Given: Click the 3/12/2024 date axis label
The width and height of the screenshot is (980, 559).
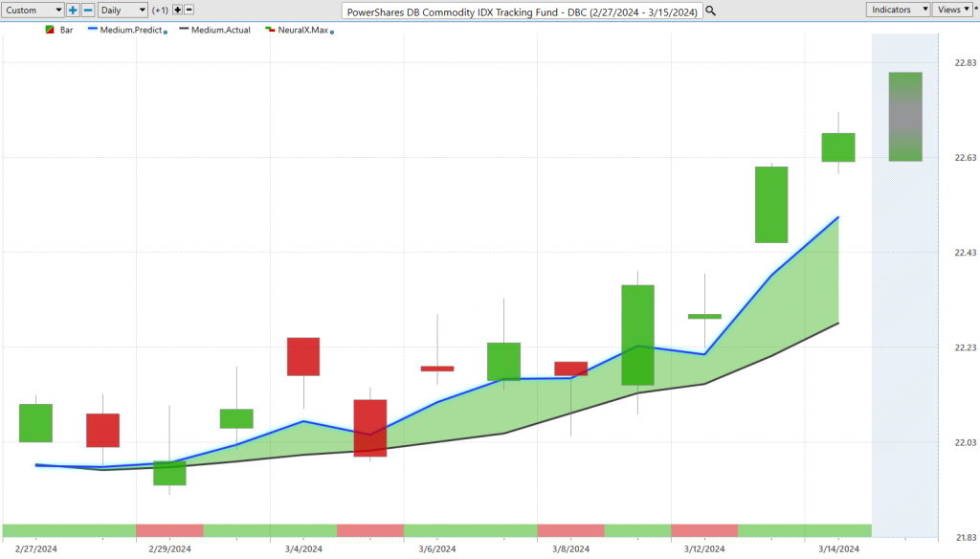Looking at the screenshot, I should [x=704, y=549].
